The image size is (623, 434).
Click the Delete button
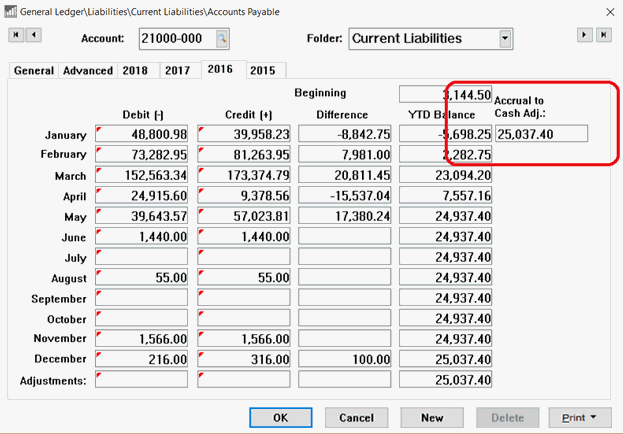point(507,418)
